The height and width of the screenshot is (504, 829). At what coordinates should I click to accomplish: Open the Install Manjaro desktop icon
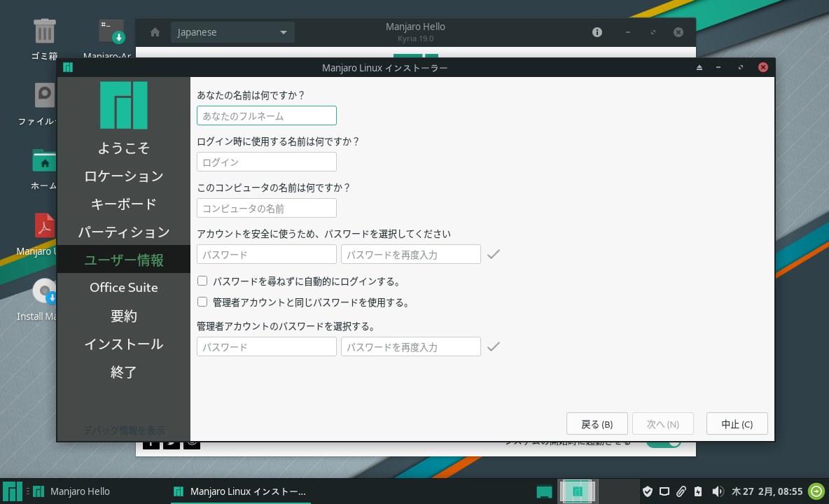(44, 291)
